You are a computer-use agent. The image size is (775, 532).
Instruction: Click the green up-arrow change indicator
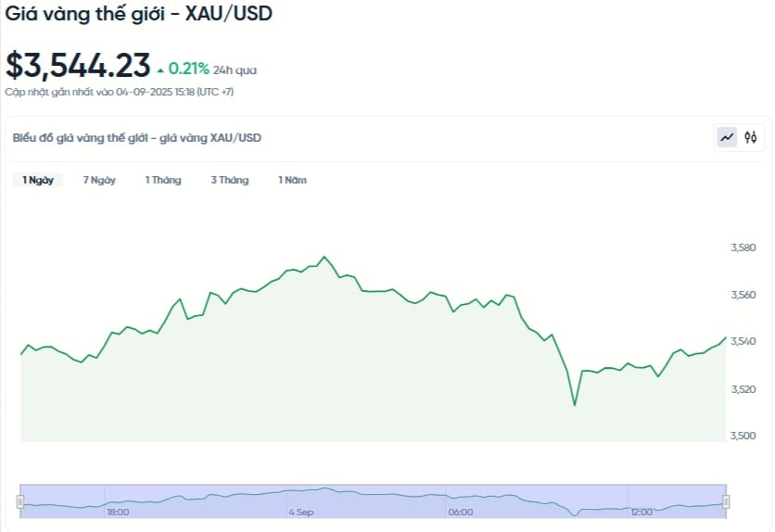[x=160, y=70]
